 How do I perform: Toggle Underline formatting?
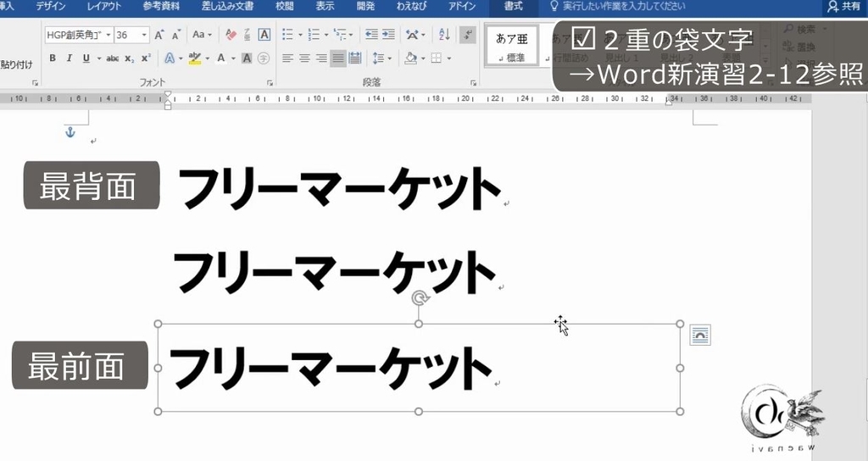tap(86, 58)
